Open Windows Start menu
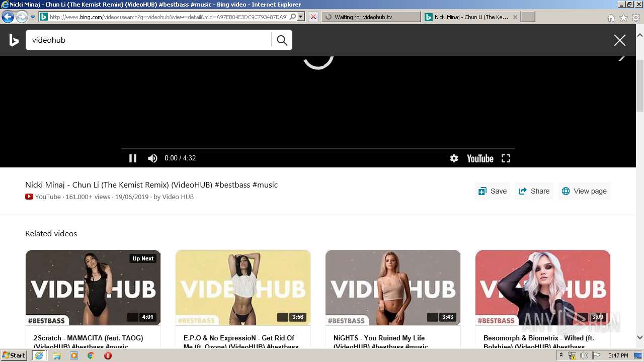The height and width of the screenshot is (362, 644). click(14, 355)
